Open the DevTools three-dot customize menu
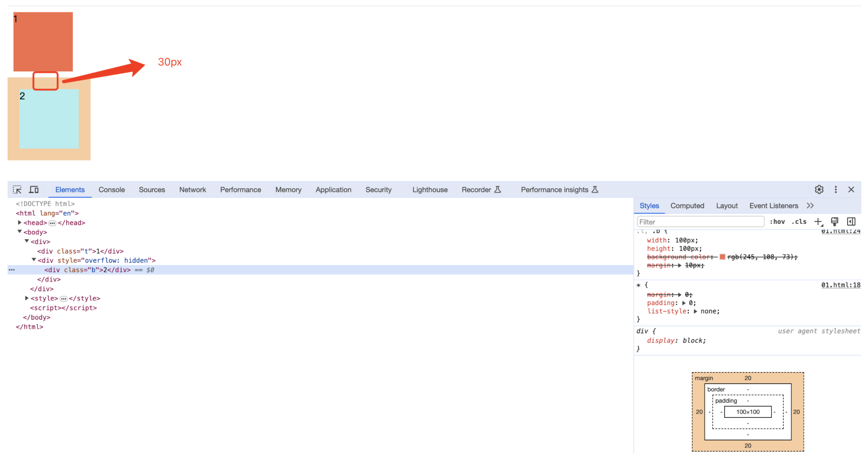This screenshot has width=868, height=476. coord(836,190)
